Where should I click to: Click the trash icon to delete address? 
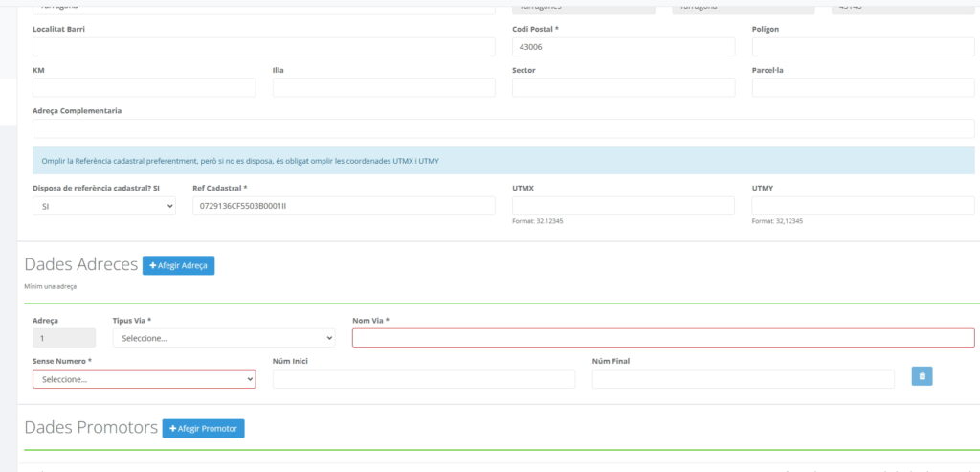[922, 376]
